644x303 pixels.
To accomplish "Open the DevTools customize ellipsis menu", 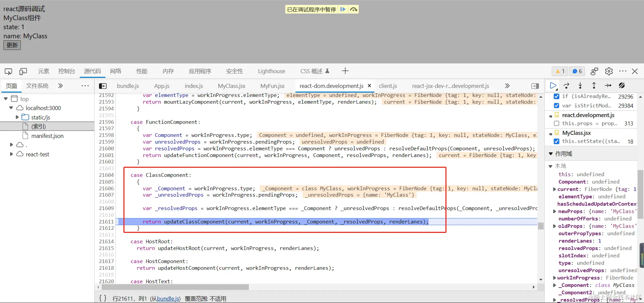I will point(623,71).
